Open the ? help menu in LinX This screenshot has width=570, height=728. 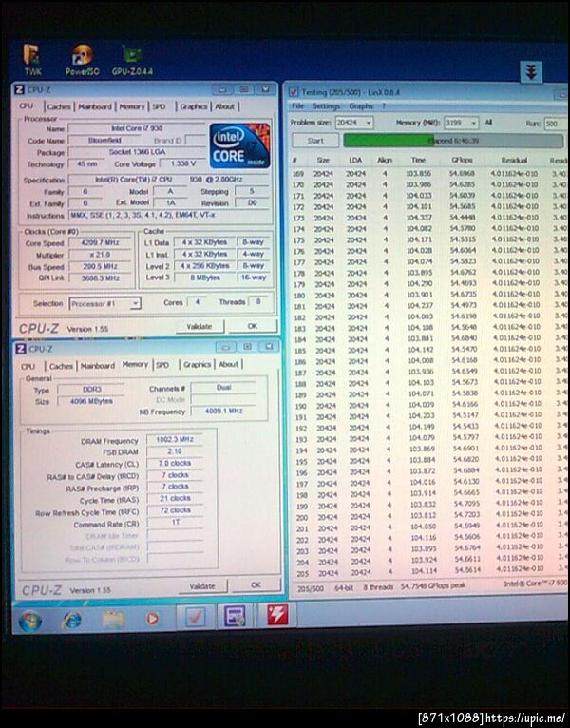[x=384, y=106]
